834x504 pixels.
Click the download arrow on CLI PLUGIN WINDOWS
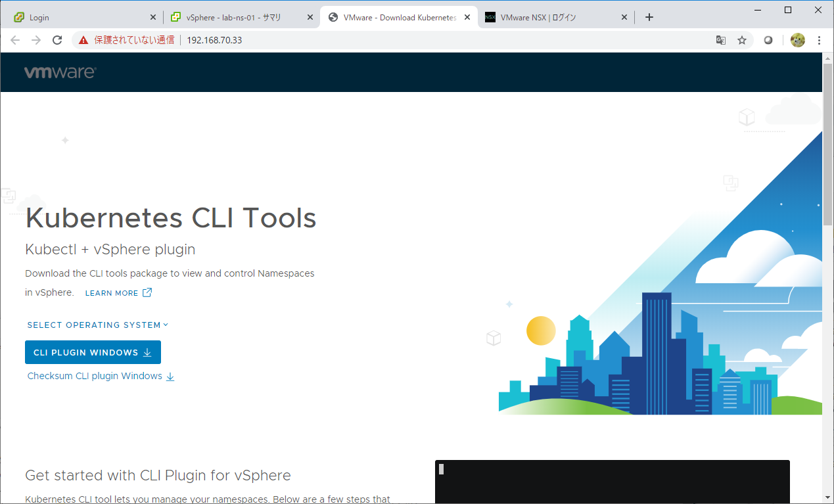click(147, 353)
